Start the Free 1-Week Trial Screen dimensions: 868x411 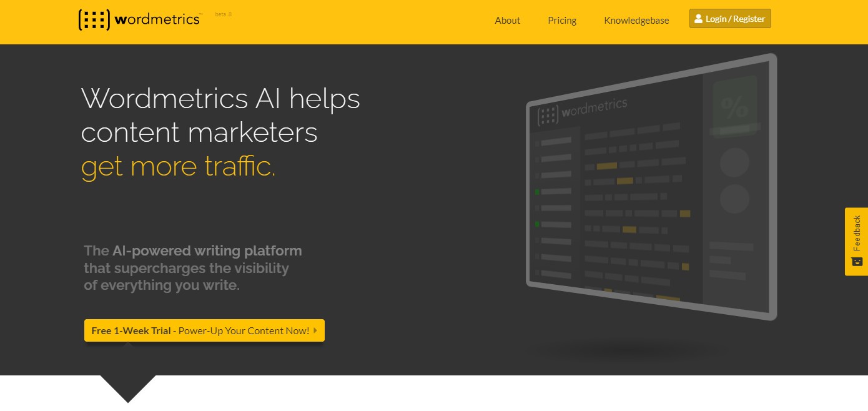pos(204,330)
